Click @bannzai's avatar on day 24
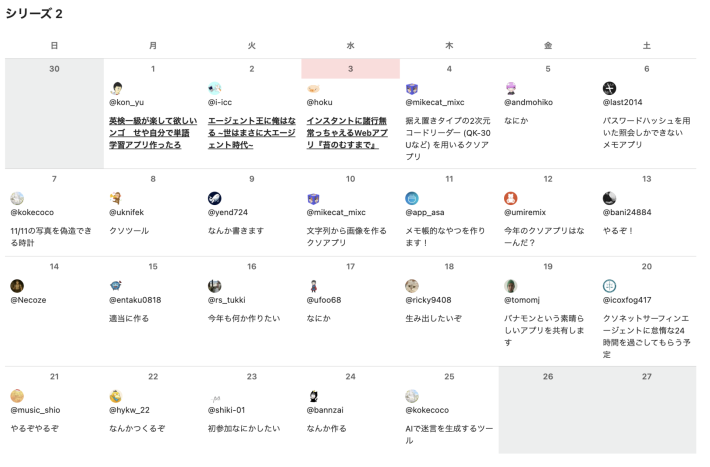710x467 pixels. (x=313, y=396)
